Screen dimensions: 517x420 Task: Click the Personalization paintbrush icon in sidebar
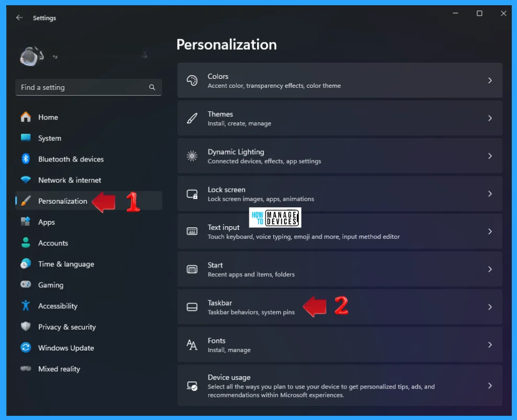(26, 201)
